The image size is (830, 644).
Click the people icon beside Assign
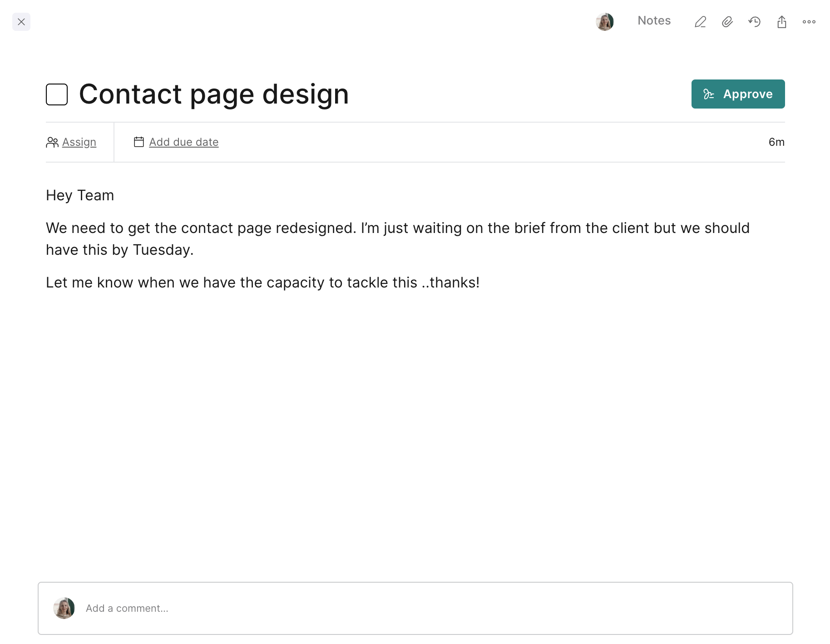pyautogui.click(x=52, y=143)
